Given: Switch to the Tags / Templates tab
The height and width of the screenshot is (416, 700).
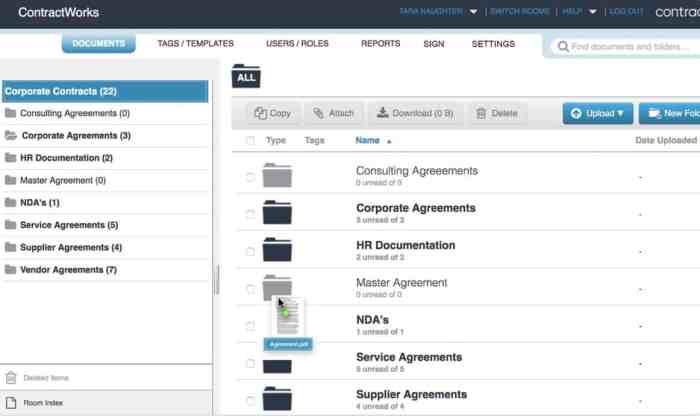Looking at the screenshot, I should pyautogui.click(x=195, y=44).
